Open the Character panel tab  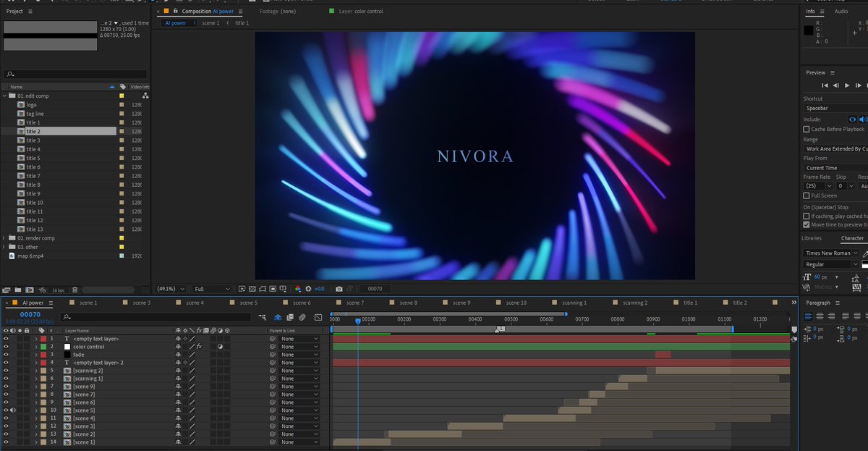point(853,238)
